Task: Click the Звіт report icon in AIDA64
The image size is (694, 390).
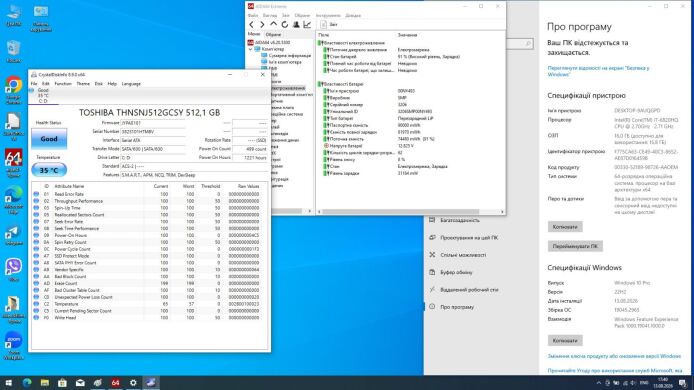Action: tap(324, 25)
